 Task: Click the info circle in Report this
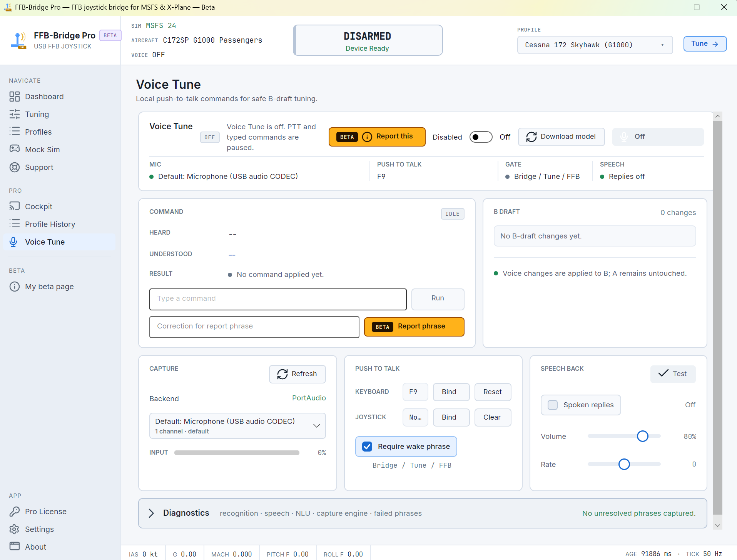pos(367,137)
